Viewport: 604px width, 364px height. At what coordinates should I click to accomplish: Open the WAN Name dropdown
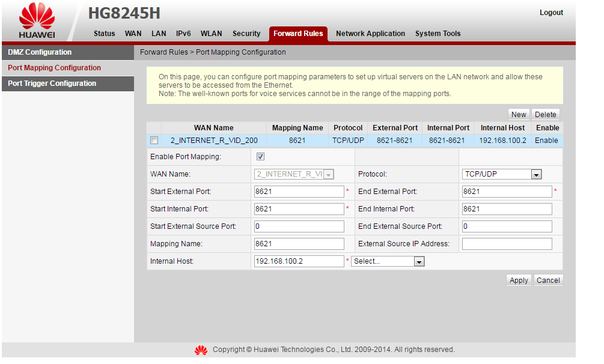pyautogui.click(x=294, y=174)
